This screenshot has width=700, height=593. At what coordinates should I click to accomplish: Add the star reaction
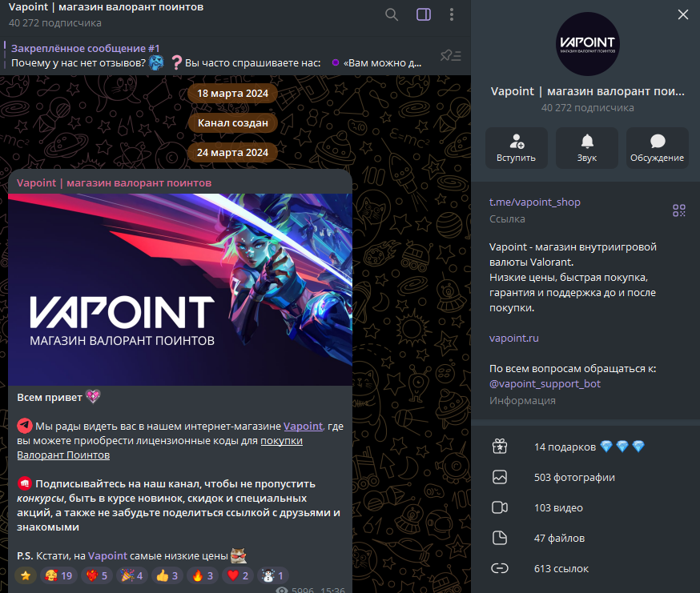point(26,575)
